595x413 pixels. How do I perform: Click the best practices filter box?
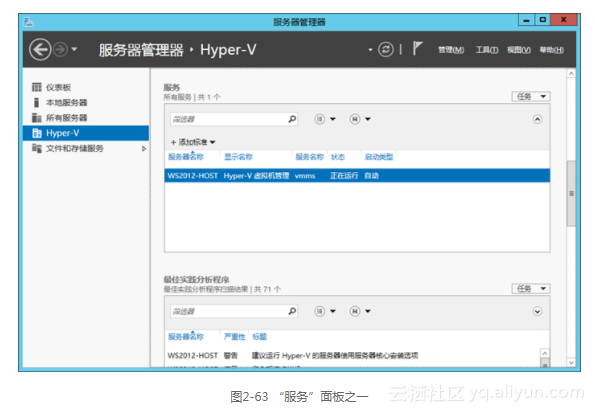233,311
